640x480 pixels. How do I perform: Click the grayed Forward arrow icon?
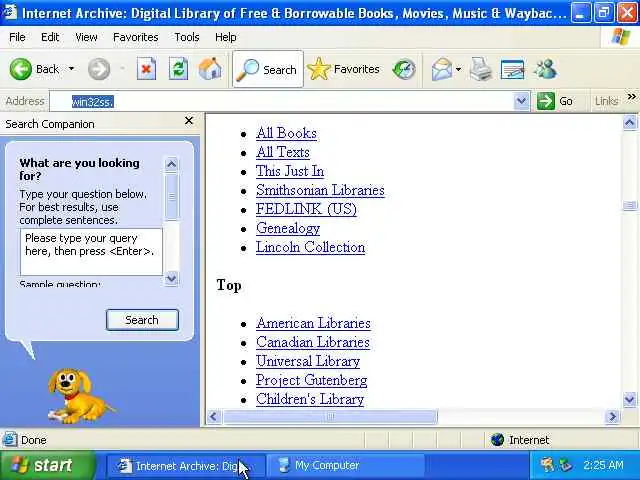99,69
